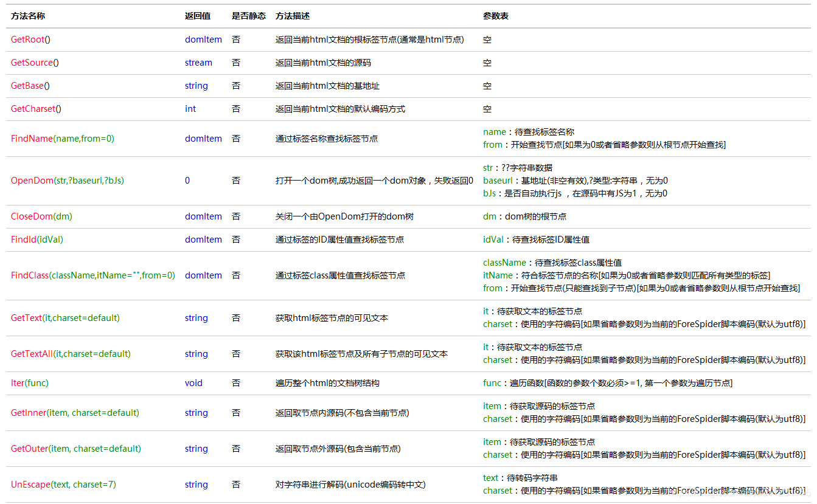Click the stream return value of GetSource
The image size is (817, 504).
[x=198, y=63]
